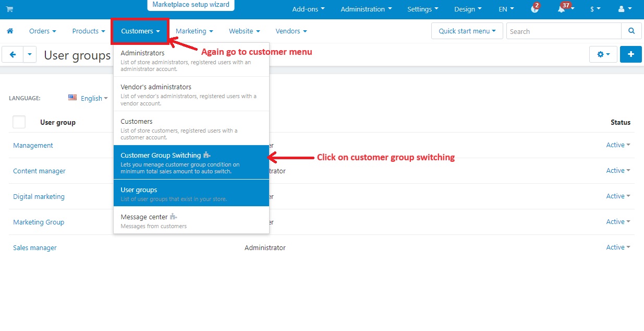Open the Add-ons top menu

point(308,9)
